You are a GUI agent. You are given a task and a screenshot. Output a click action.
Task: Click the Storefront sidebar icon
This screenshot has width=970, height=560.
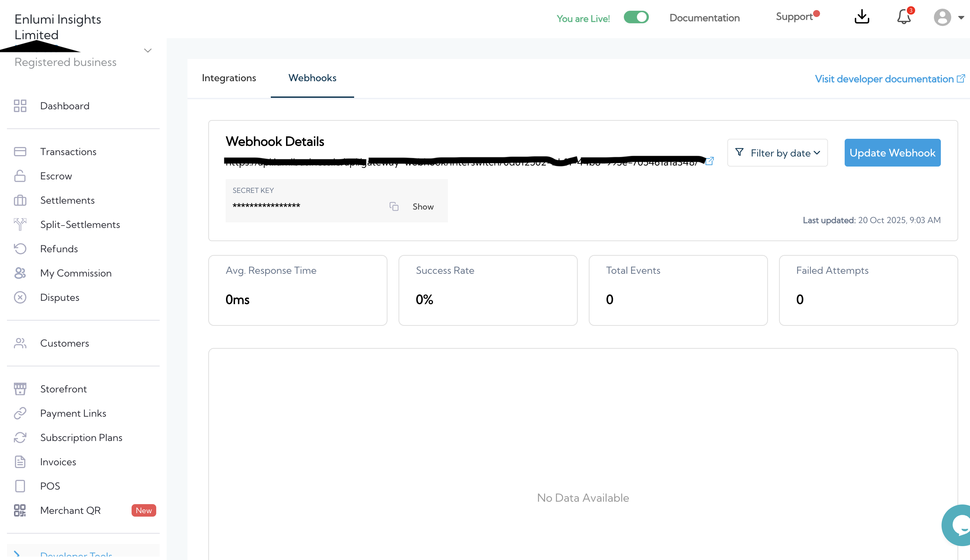coord(20,389)
